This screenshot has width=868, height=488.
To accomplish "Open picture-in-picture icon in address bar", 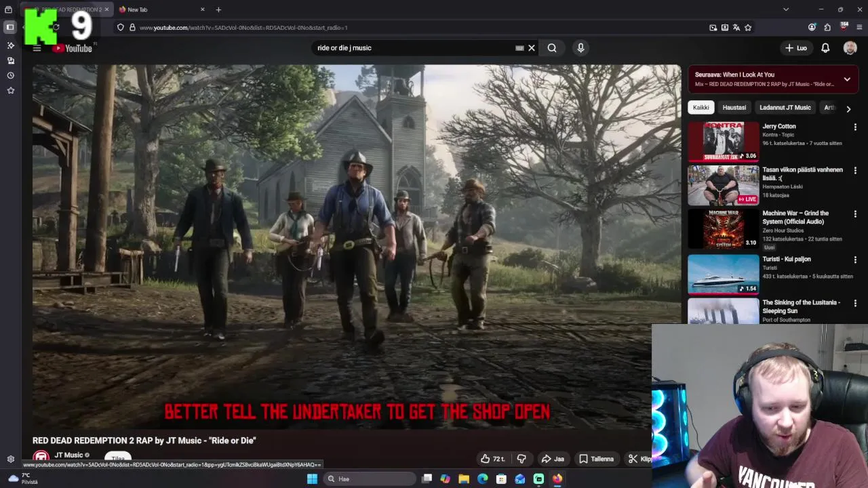I will (x=713, y=28).
